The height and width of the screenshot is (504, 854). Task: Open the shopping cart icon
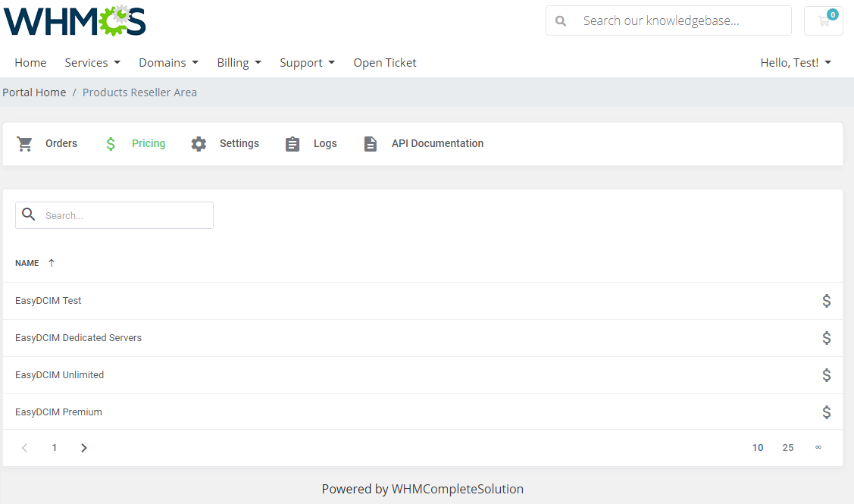tap(824, 20)
